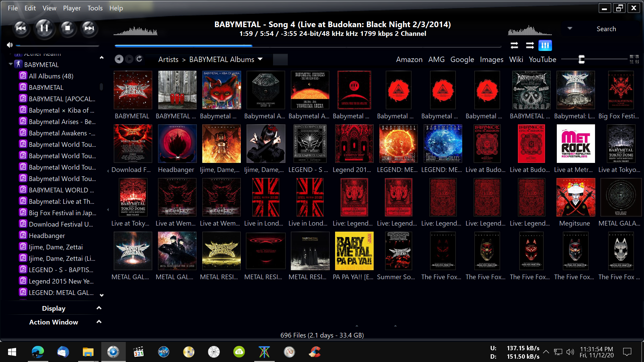The height and width of the screenshot is (362, 644).
Task: Skip to the next track
Action: tap(89, 28)
